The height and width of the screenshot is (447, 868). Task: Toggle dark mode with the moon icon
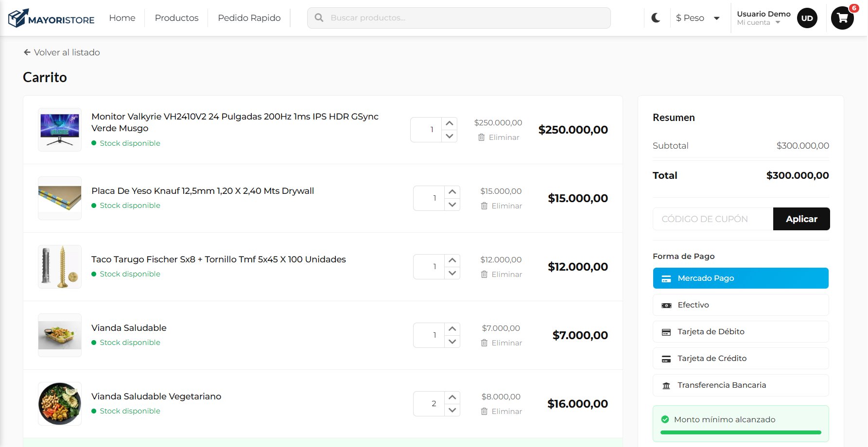(656, 18)
